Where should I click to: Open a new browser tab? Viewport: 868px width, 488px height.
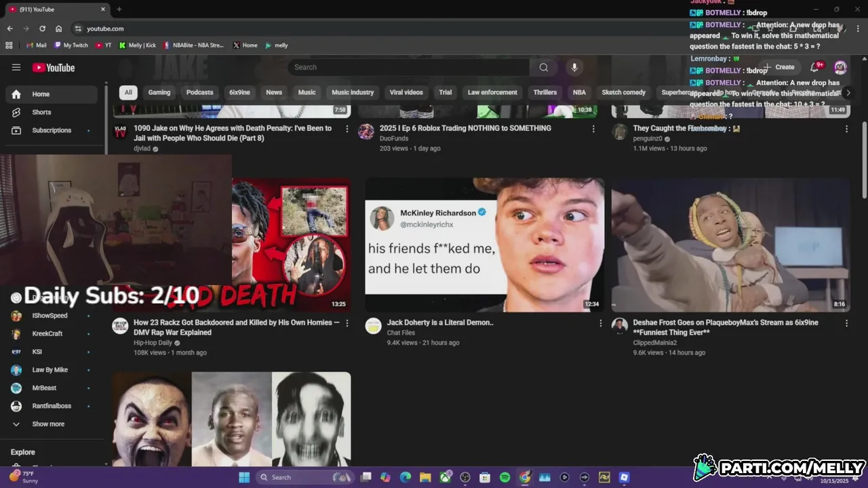(119, 9)
